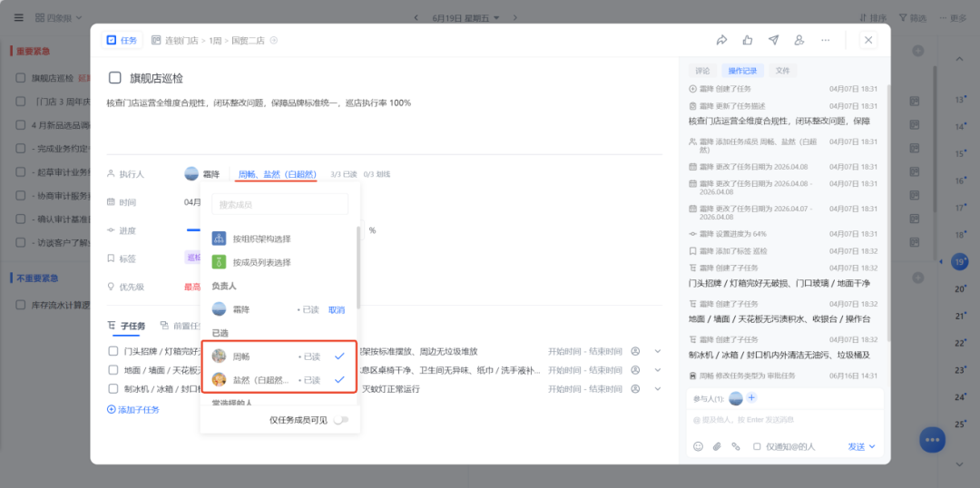Click the add member person icon in header
The height and width of the screenshot is (488, 980).
(799, 40)
